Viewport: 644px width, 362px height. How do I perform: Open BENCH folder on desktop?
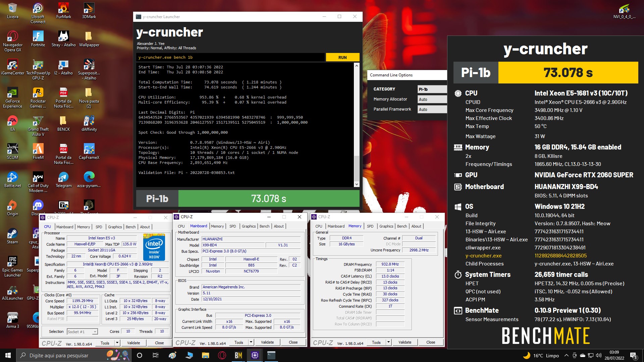[63, 123]
